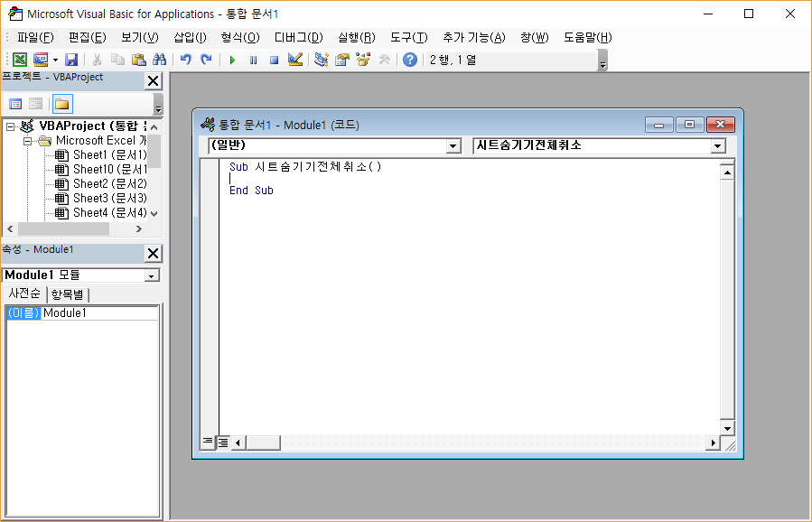Image resolution: width=812 pixels, height=522 pixels.
Task: Collapse the Microsoft Excel objects folder
Action: coord(27,141)
